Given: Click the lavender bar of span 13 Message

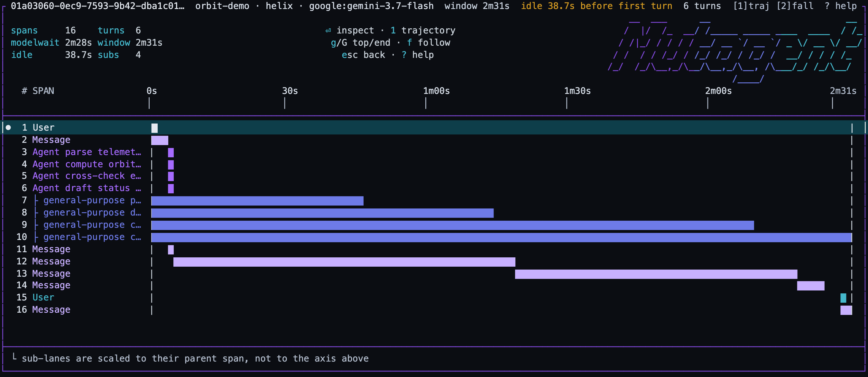Looking at the screenshot, I should [x=656, y=274].
